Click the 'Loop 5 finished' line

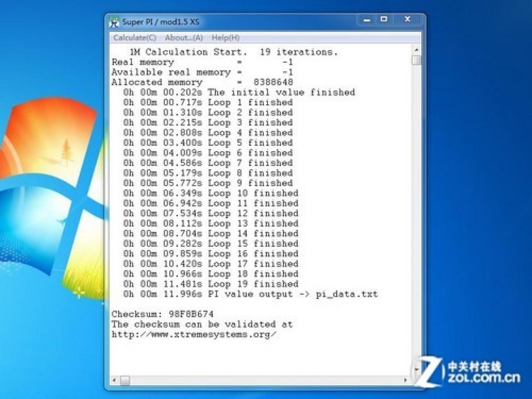tap(208, 143)
